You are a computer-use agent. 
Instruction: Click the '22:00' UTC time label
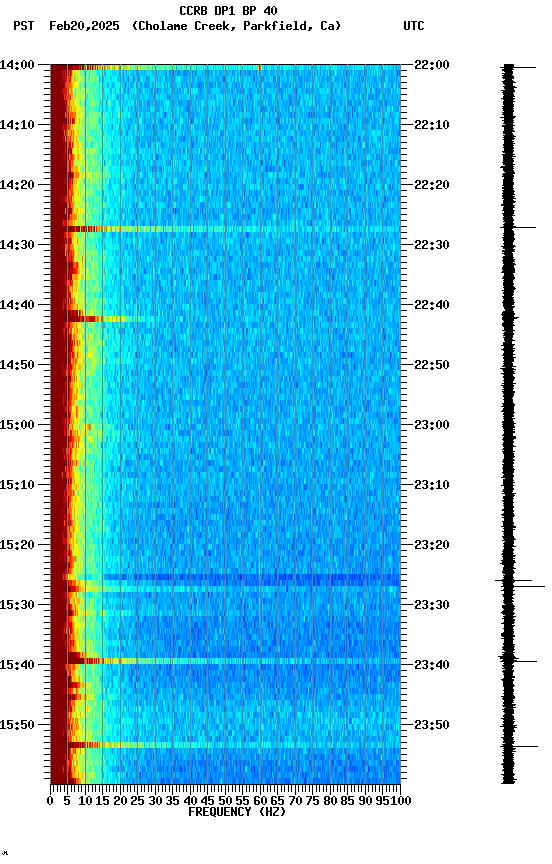pyautogui.click(x=432, y=65)
